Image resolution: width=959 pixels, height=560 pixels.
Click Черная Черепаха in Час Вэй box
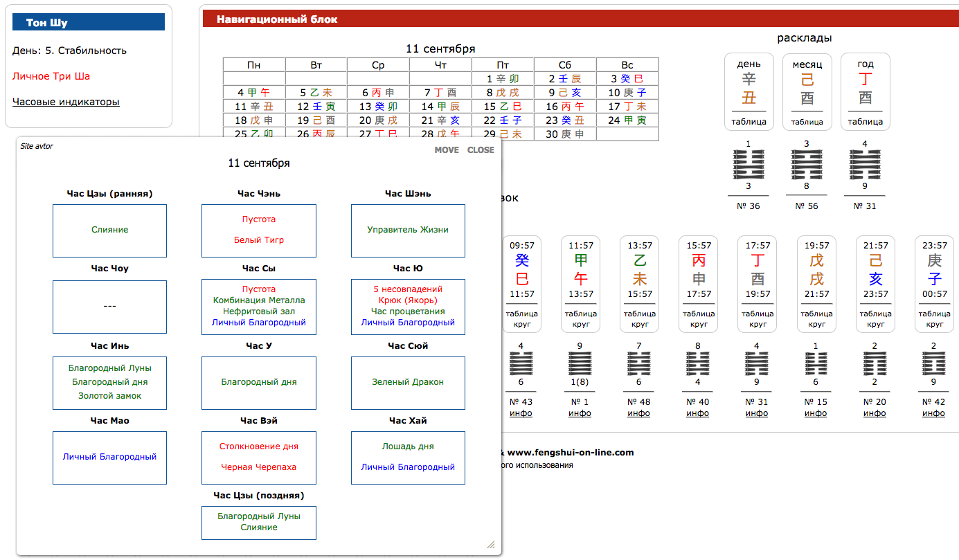click(259, 467)
